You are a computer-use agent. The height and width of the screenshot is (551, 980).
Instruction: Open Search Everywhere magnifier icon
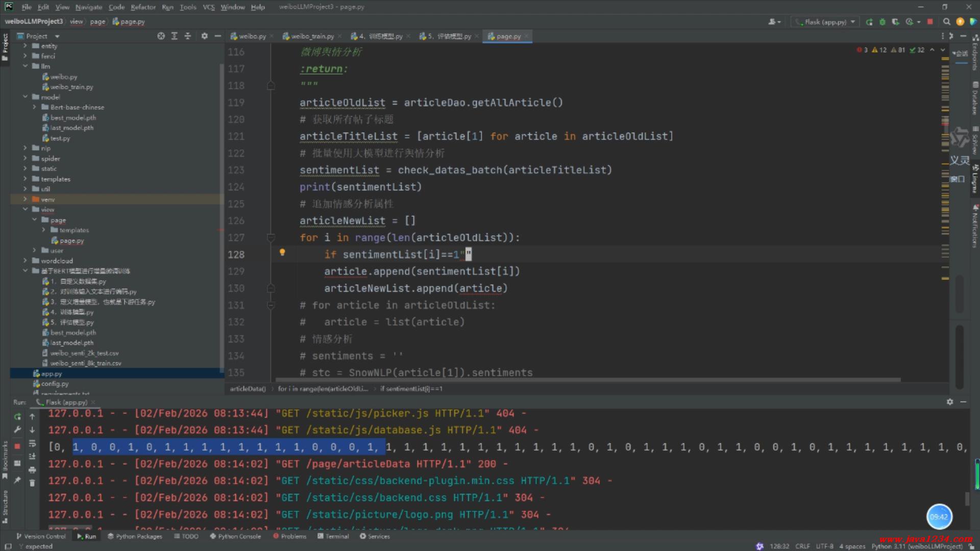946,22
